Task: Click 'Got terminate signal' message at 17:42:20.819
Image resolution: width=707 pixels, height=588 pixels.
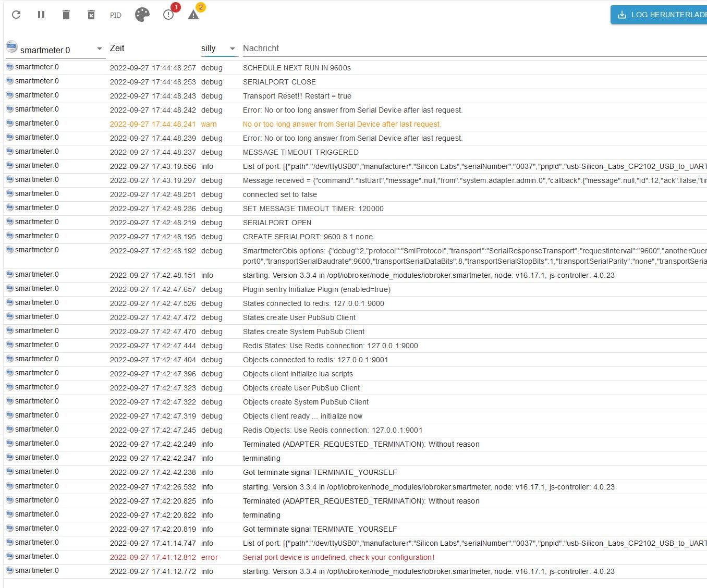Action: [x=320, y=529]
